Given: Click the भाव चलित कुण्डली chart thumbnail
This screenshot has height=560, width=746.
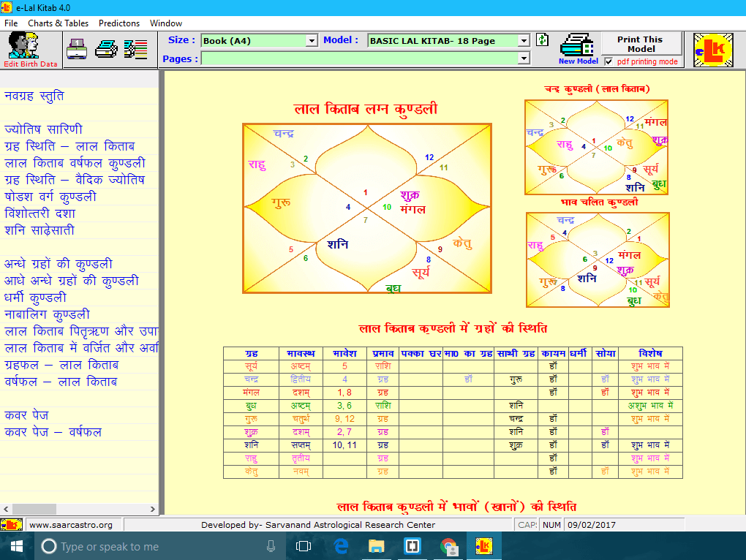Looking at the screenshot, I should click(598, 260).
